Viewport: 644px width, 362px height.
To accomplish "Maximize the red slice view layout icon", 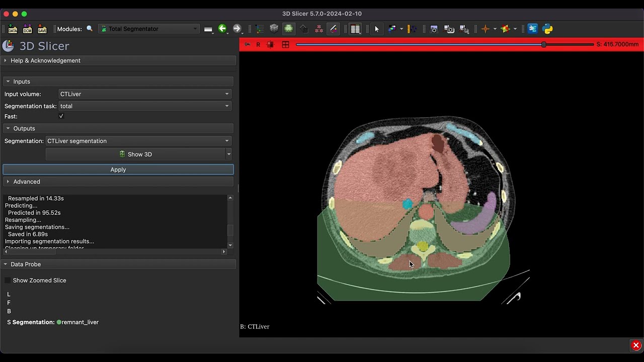I will coord(285,45).
